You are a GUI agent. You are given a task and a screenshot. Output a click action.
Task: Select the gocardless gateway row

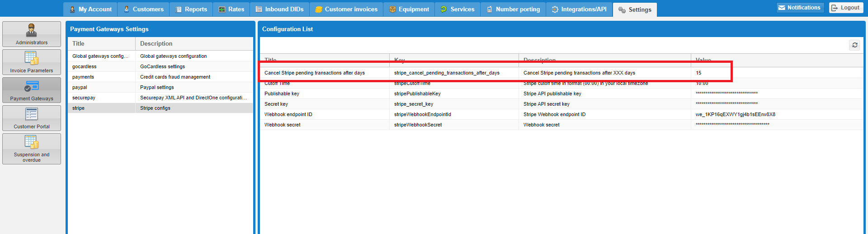coord(160,66)
